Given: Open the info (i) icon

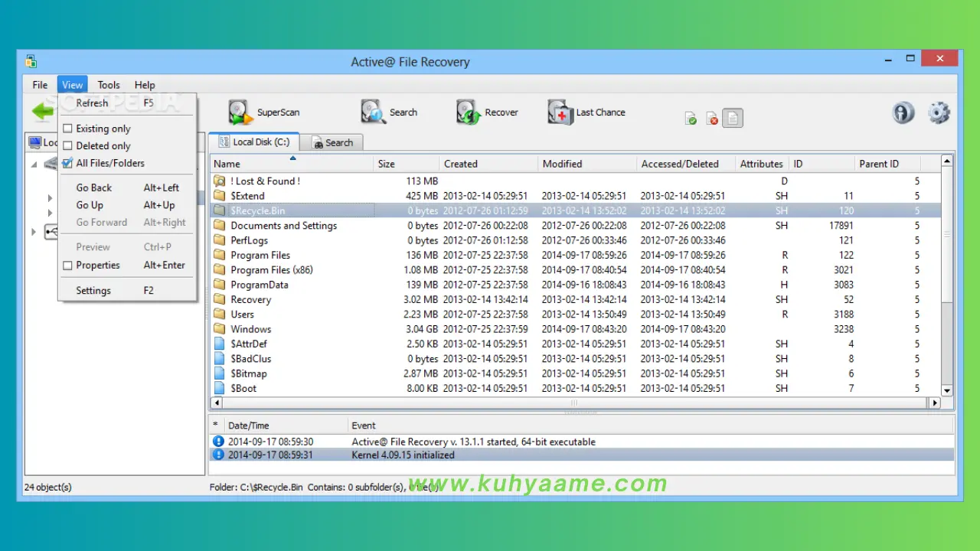Looking at the screenshot, I should [x=903, y=112].
